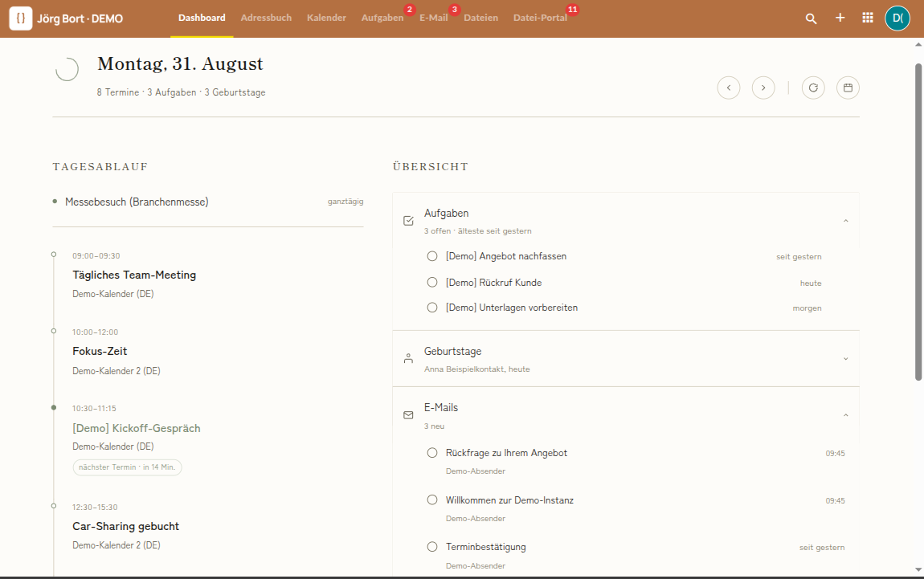Open the 'Car-Sharing gebucht' appointment

point(125,527)
